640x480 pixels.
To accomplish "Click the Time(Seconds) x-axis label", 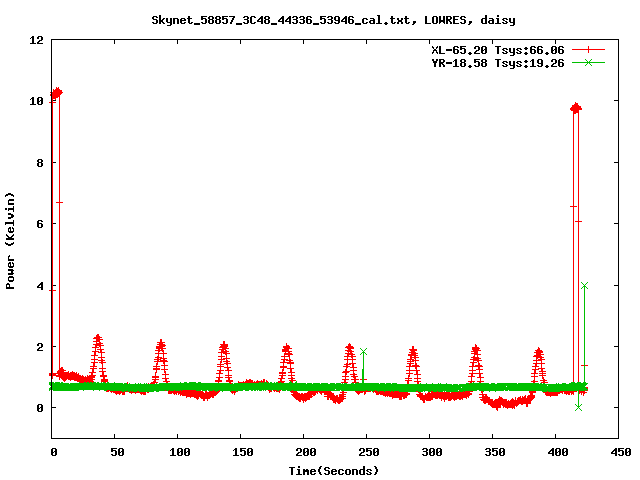I will click(x=333, y=471).
